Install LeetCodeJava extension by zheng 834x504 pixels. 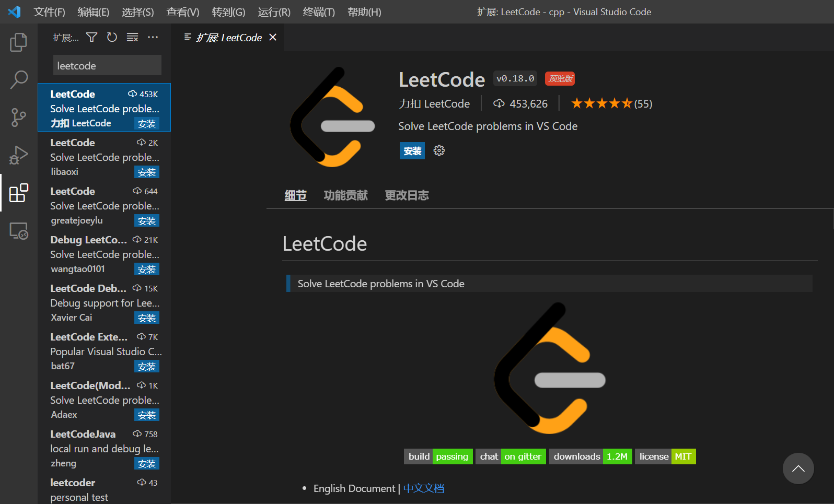[147, 464]
